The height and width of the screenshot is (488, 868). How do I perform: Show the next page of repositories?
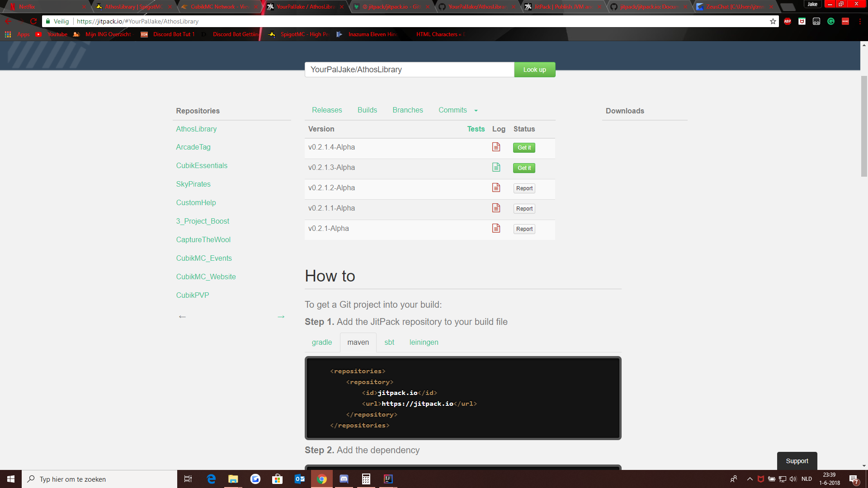(281, 316)
